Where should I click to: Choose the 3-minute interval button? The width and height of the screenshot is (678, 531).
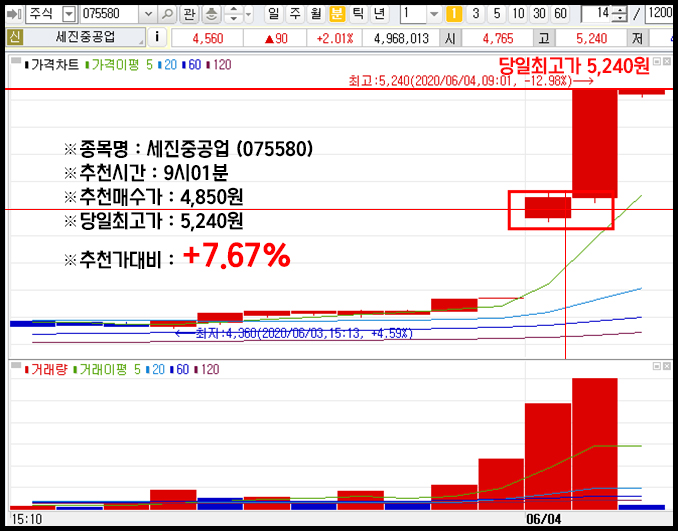[476, 14]
